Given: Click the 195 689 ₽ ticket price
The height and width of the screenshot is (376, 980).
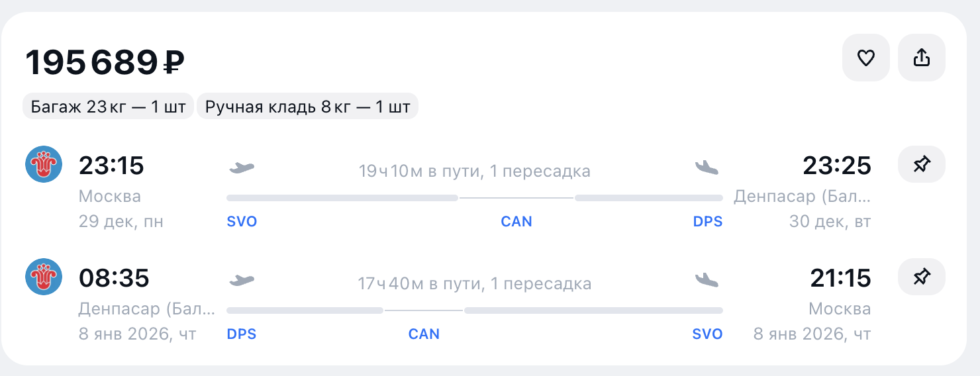Looking at the screenshot, I should point(105,63).
